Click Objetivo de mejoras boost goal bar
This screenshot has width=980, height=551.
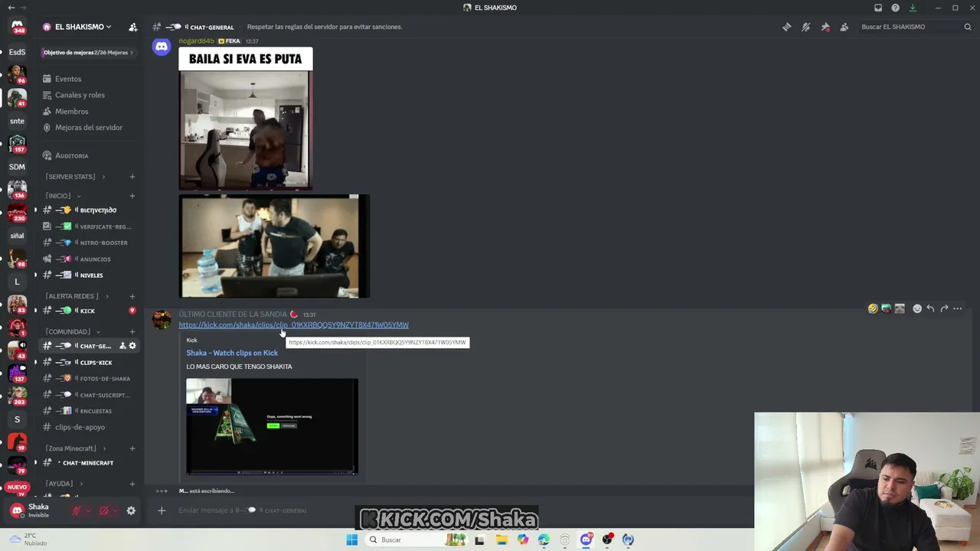(x=88, y=53)
